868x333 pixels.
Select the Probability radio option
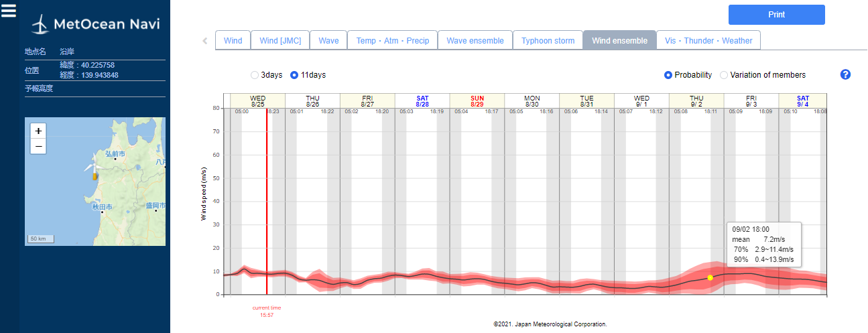tap(668, 75)
